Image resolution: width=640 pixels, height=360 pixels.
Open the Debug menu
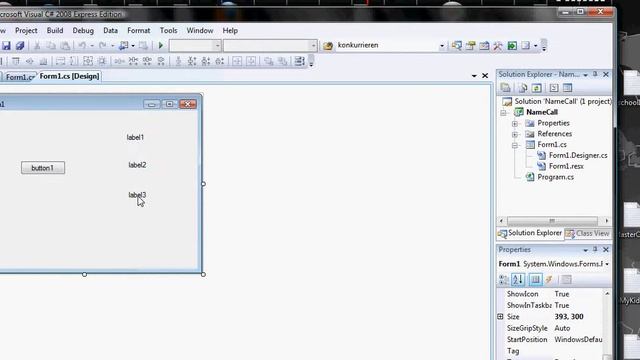(x=83, y=31)
